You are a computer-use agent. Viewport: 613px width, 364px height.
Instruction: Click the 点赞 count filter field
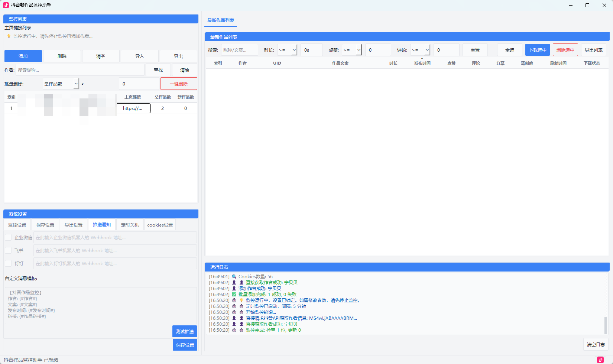click(x=378, y=50)
